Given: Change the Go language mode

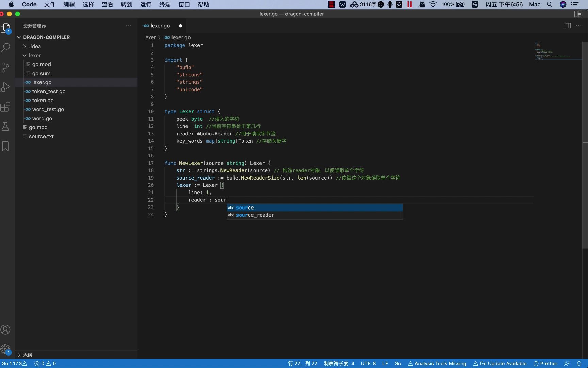Looking at the screenshot, I should (398, 364).
